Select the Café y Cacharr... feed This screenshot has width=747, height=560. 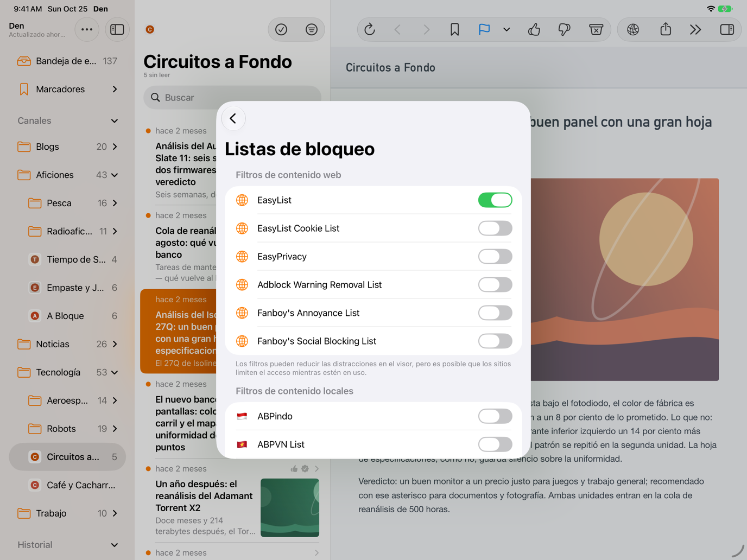67,485
